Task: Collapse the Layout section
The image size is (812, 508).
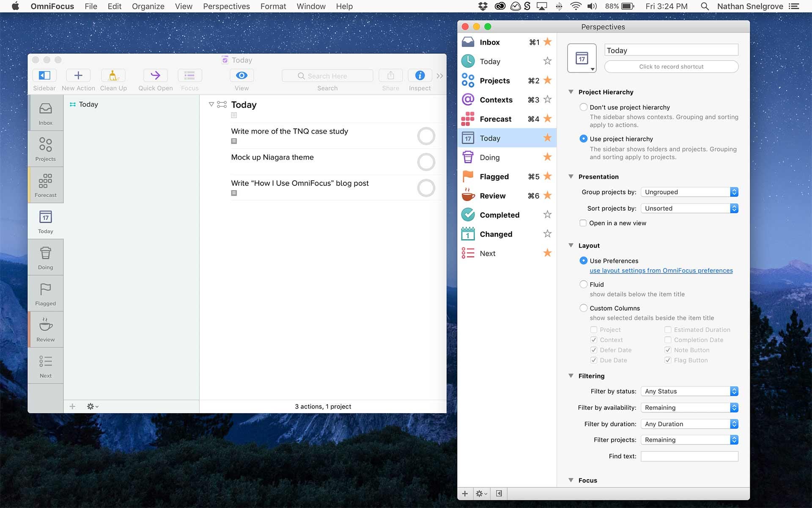Action: [571, 246]
